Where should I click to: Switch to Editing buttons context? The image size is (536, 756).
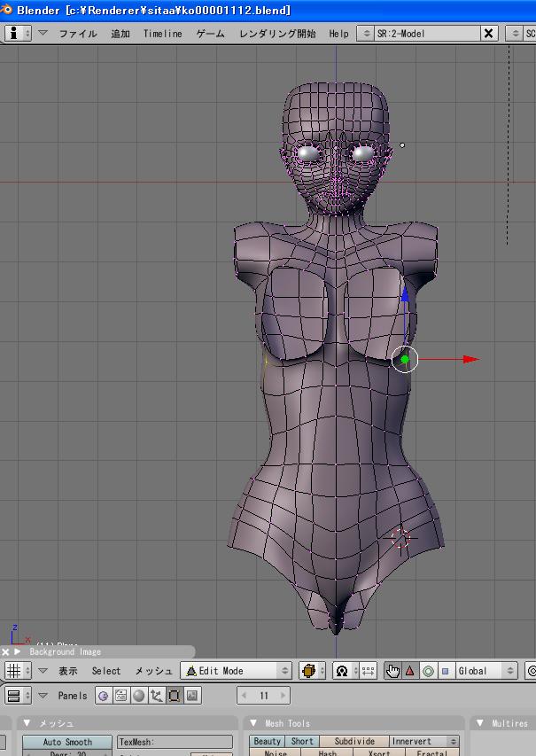174,695
